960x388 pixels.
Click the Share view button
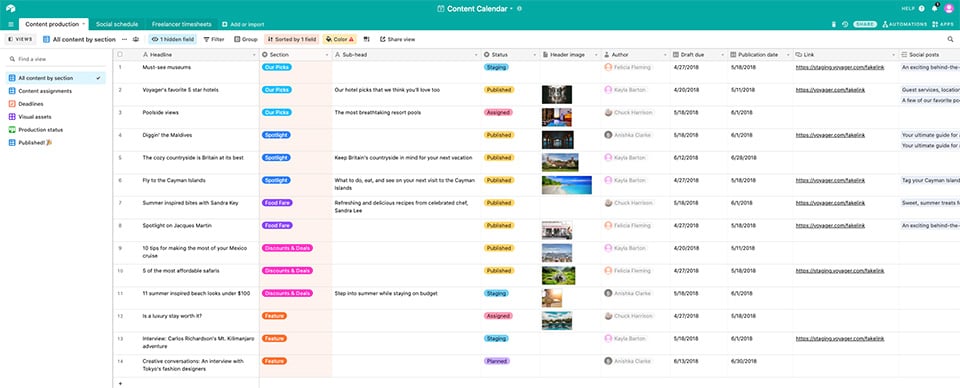pos(397,39)
